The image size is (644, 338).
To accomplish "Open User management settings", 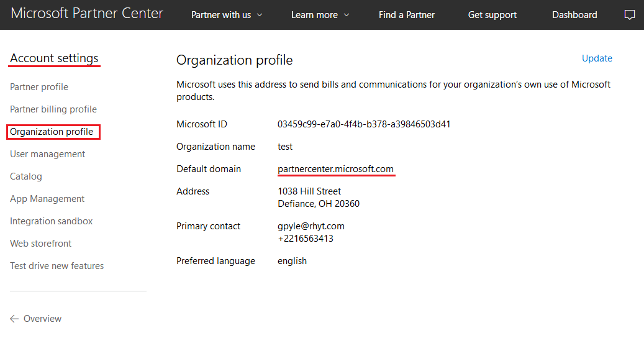I will 47,154.
